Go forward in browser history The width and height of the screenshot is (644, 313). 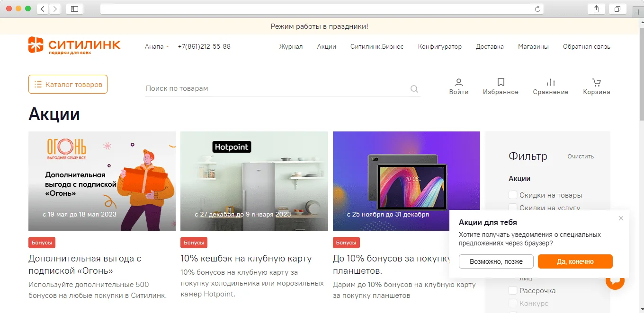pyautogui.click(x=55, y=9)
